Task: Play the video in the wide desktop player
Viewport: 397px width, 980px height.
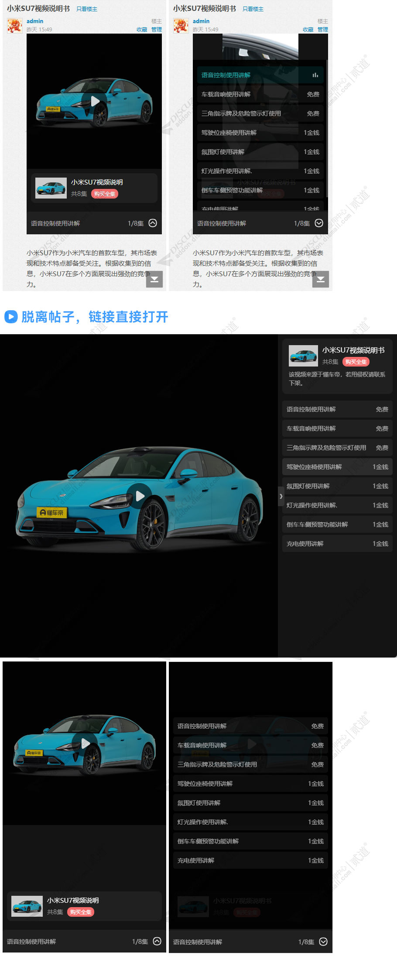Action: point(140,496)
